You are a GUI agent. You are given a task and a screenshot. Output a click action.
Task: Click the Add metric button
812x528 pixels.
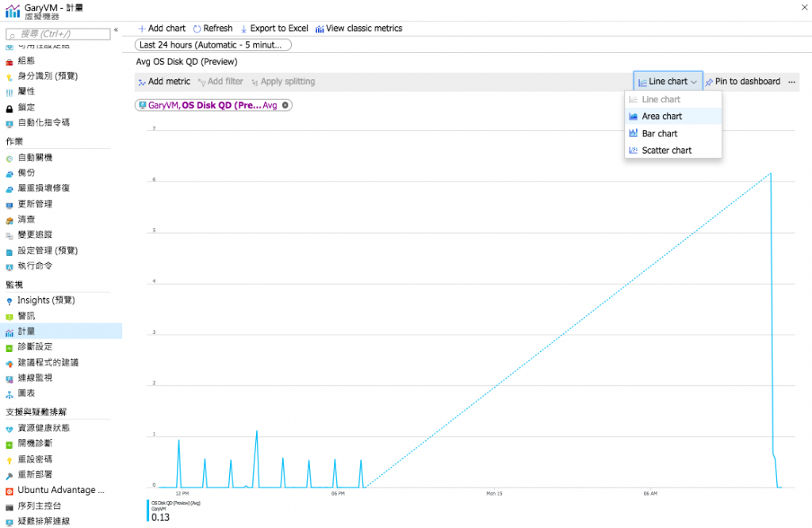tap(164, 82)
